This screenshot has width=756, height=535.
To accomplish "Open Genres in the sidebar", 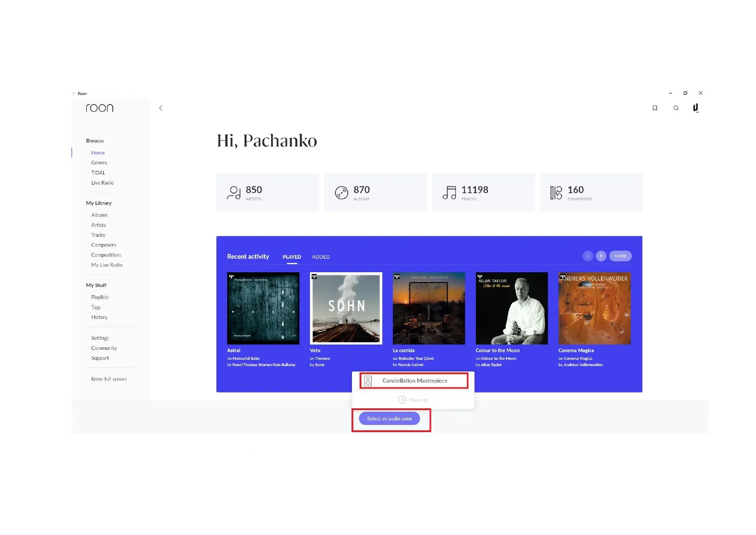I will click(99, 163).
